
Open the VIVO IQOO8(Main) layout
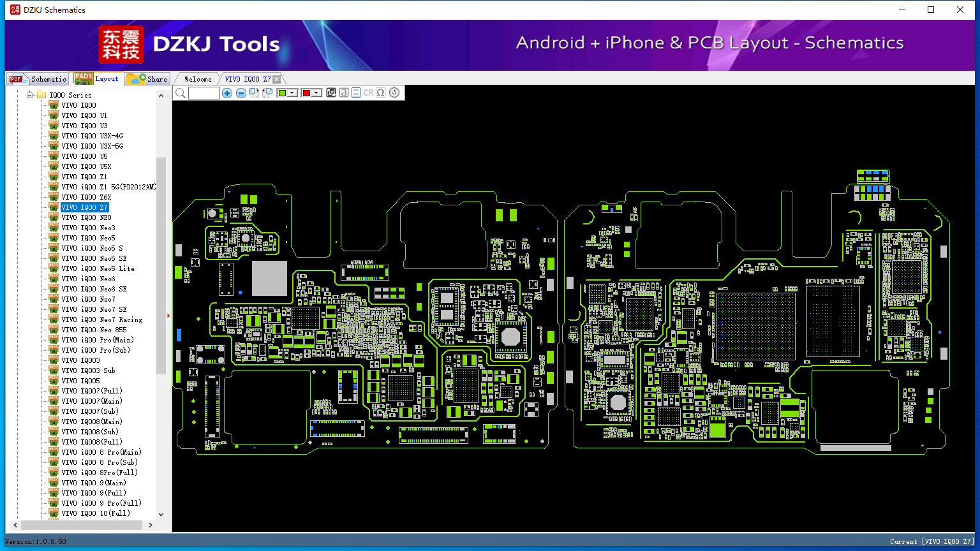point(92,422)
